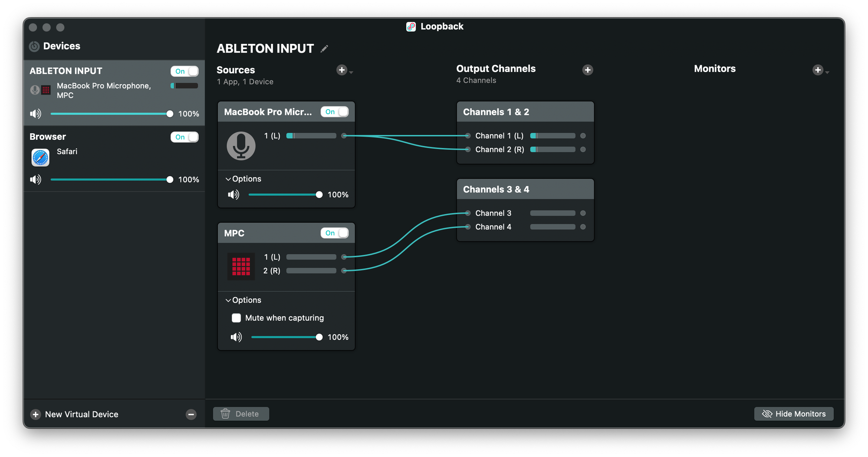Add a monitor using the plus icon
The height and width of the screenshot is (457, 868).
tap(818, 70)
